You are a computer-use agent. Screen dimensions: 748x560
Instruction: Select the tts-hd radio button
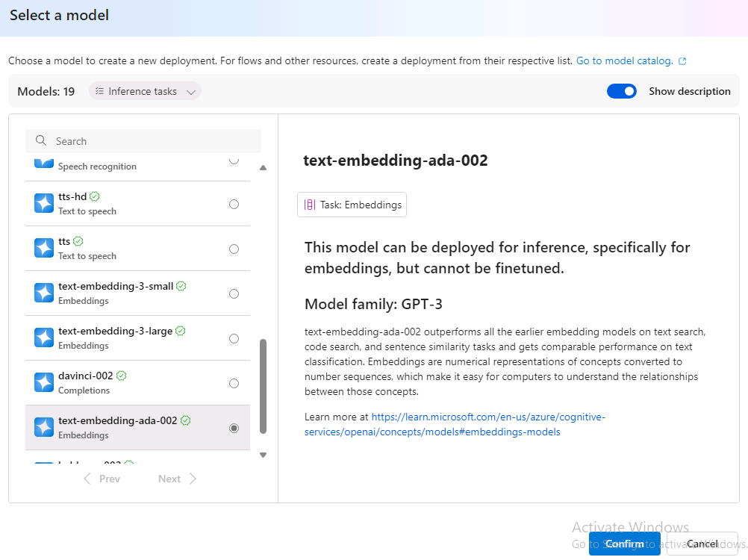pyautogui.click(x=234, y=204)
